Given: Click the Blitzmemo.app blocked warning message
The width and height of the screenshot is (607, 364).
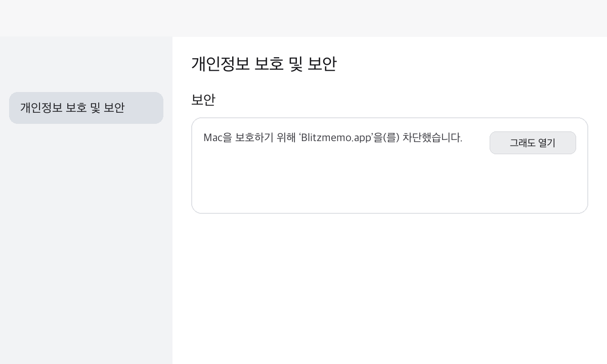Looking at the screenshot, I should point(332,138).
